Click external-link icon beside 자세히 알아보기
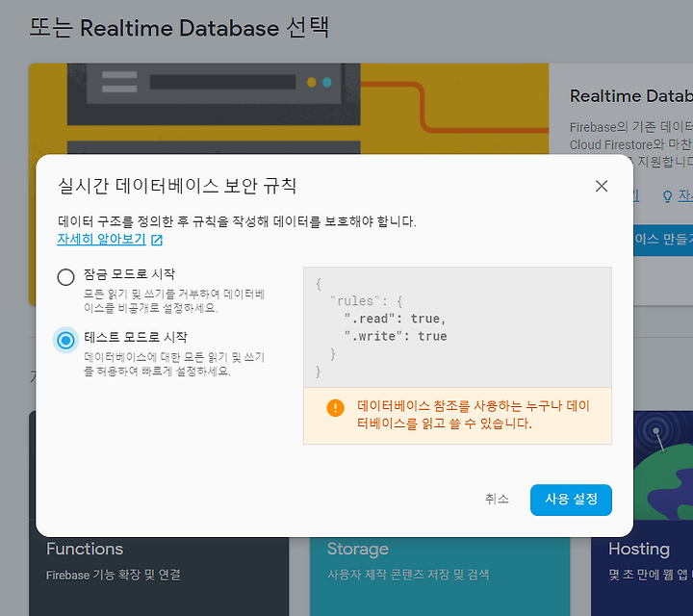693x616 pixels. (x=157, y=240)
